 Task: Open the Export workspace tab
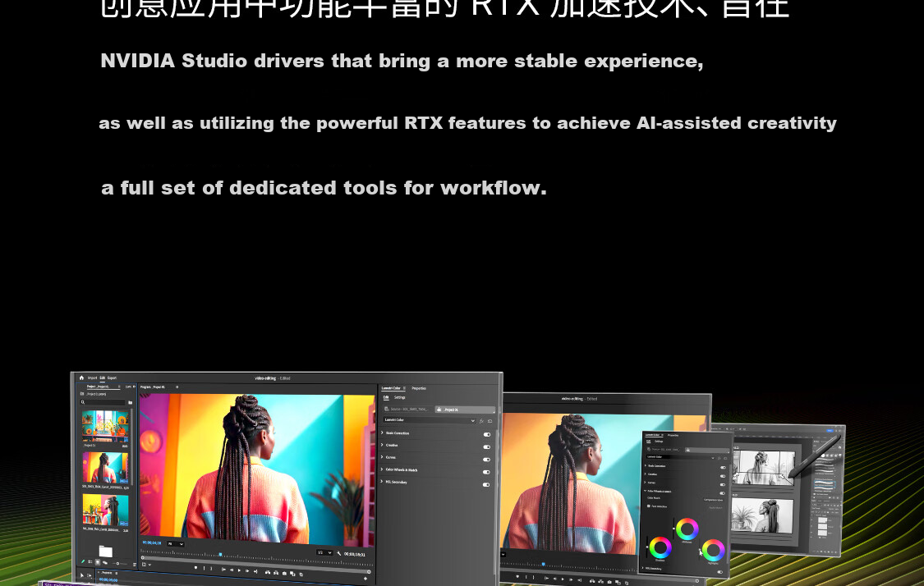(x=112, y=378)
